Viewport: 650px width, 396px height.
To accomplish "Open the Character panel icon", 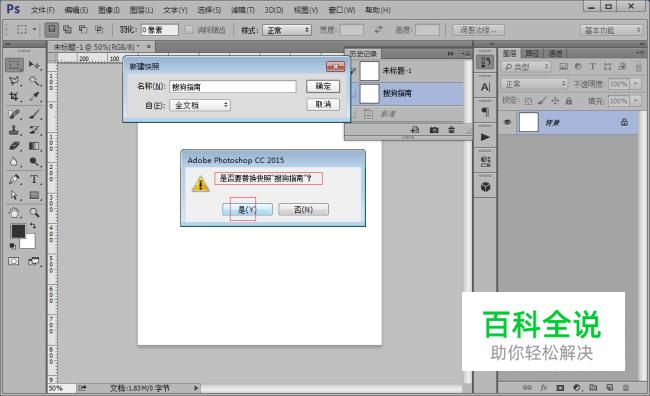I will pyautogui.click(x=485, y=87).
